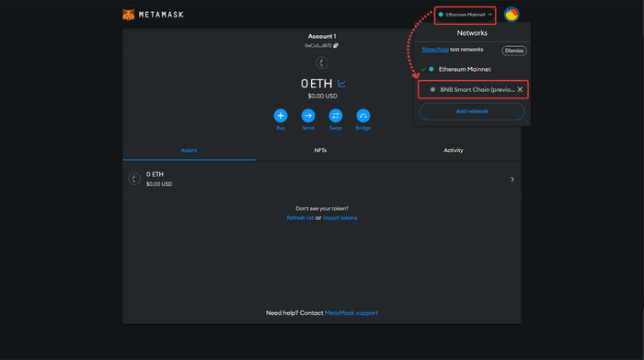Open the MetaMask support link

pyautogui.click(x=351, y=313)
